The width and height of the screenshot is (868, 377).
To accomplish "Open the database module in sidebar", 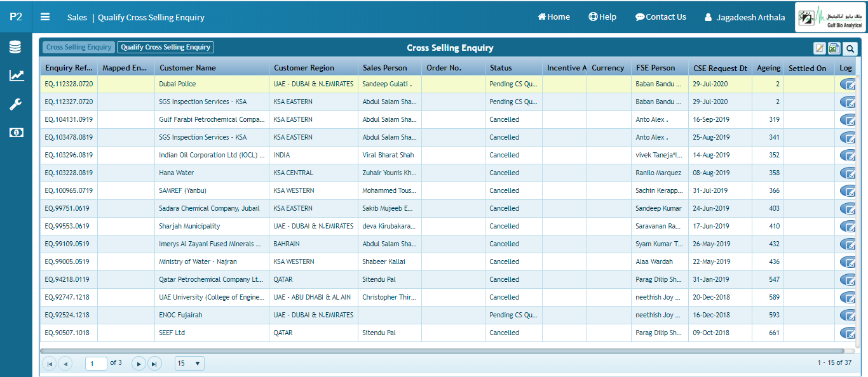I will coord(16,47).
